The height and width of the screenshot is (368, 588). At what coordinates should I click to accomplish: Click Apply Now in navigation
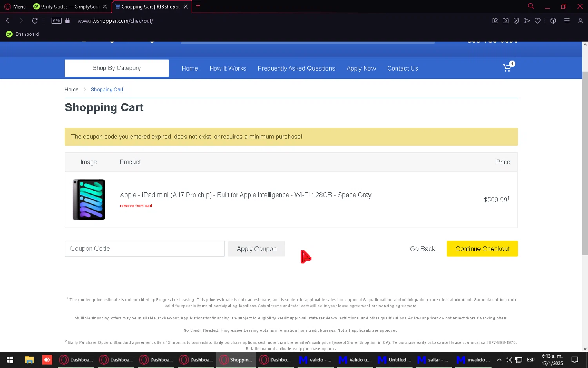(361, 68)
